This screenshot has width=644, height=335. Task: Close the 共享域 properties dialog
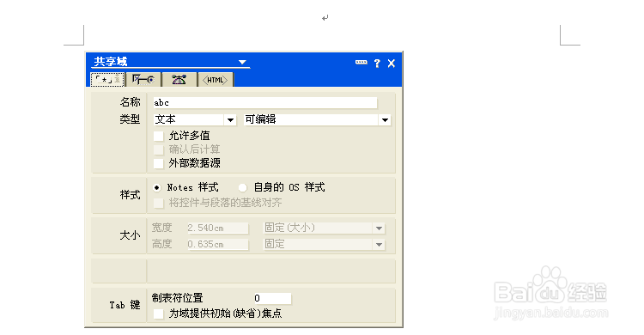click(392, 64)
